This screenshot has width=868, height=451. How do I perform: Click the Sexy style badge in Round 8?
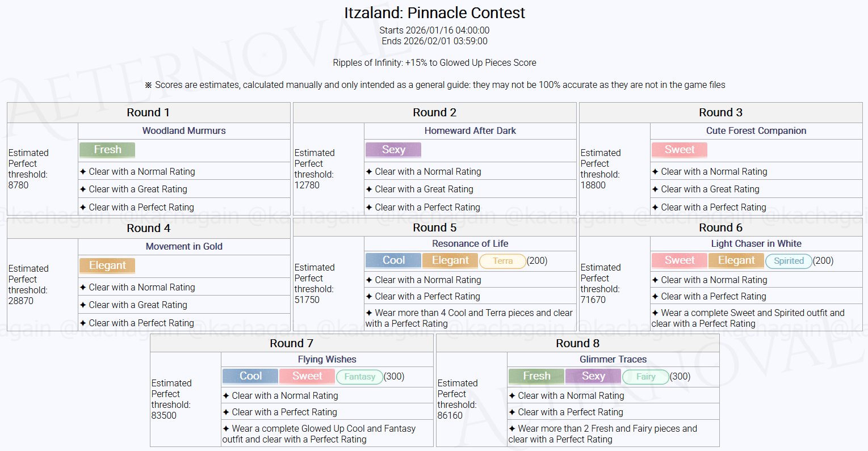593,376
